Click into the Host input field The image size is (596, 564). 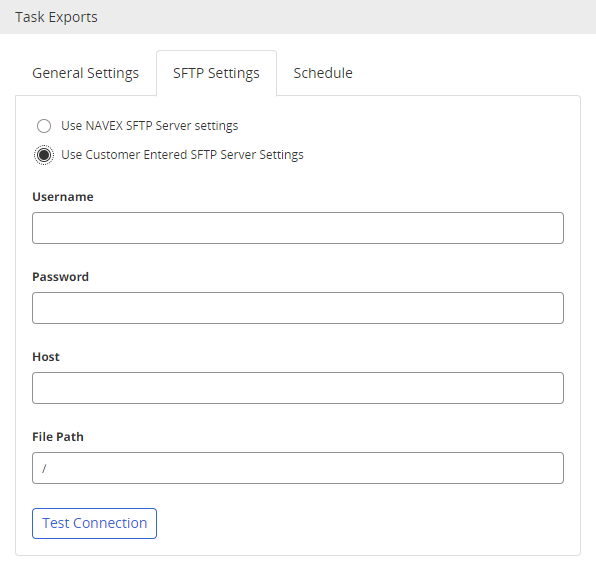pos(298,388)
